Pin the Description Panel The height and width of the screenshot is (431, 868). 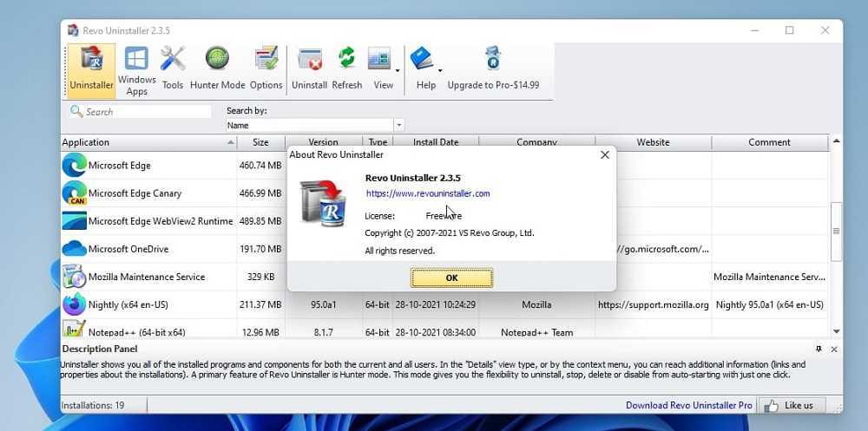(819, 349)
